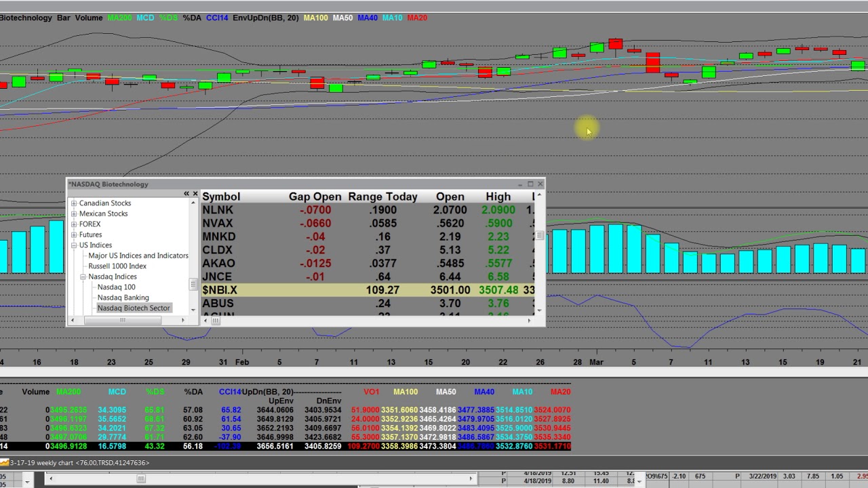
Task: Click MA10 indicator label on chart header
Action: [x=392, y=18]
